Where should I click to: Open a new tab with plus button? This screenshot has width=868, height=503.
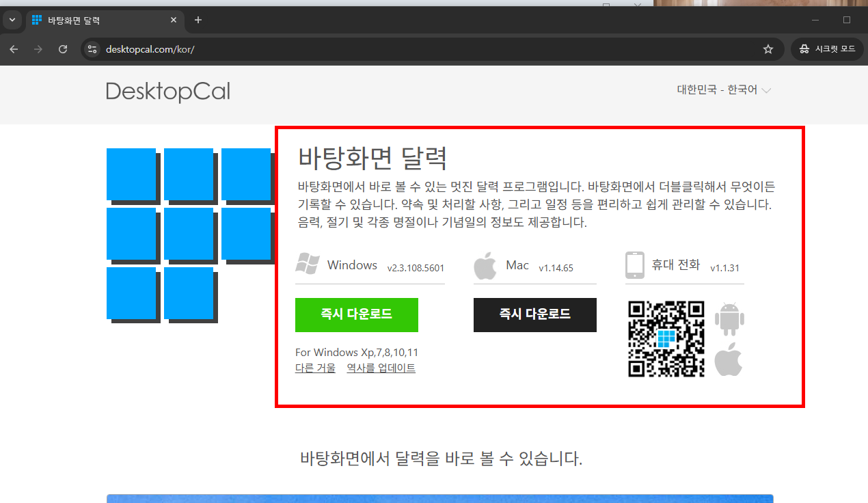[198, 20]
